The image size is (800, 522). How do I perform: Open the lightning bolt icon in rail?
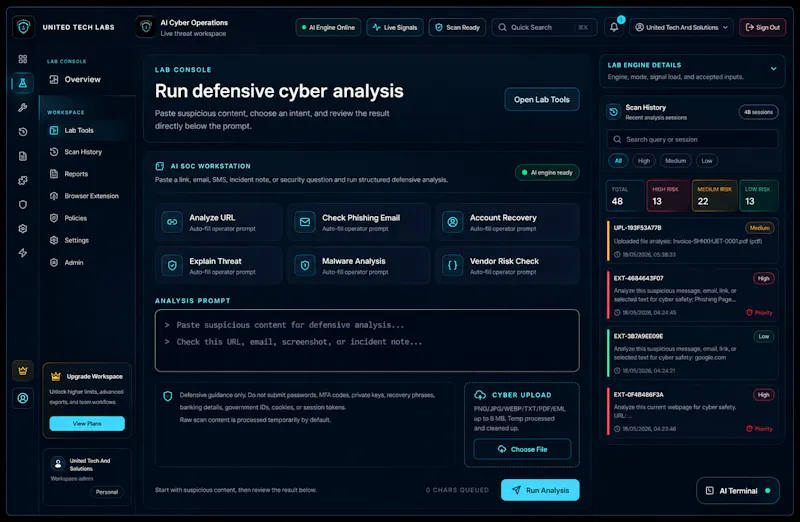coord(22,253)
